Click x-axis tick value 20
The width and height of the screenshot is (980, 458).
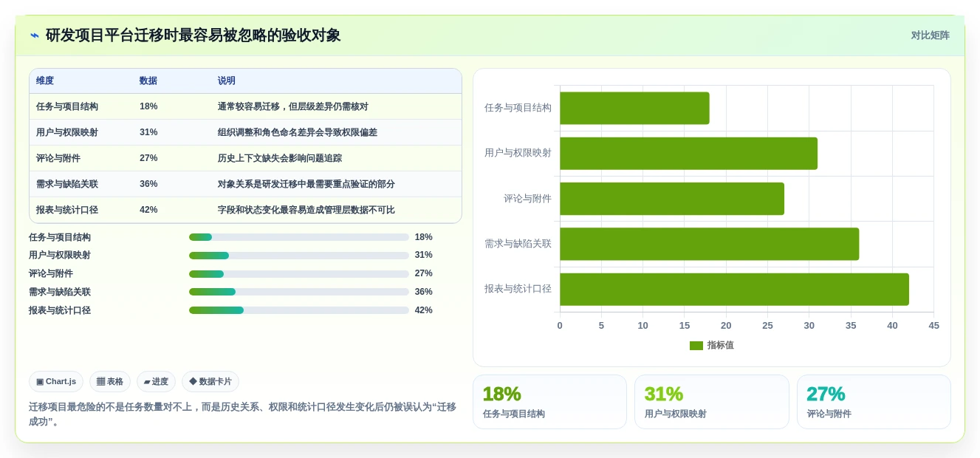click(726, 326)
